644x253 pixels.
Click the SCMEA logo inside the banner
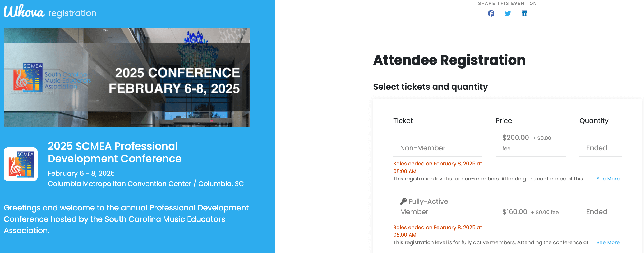tap(28, 77)
